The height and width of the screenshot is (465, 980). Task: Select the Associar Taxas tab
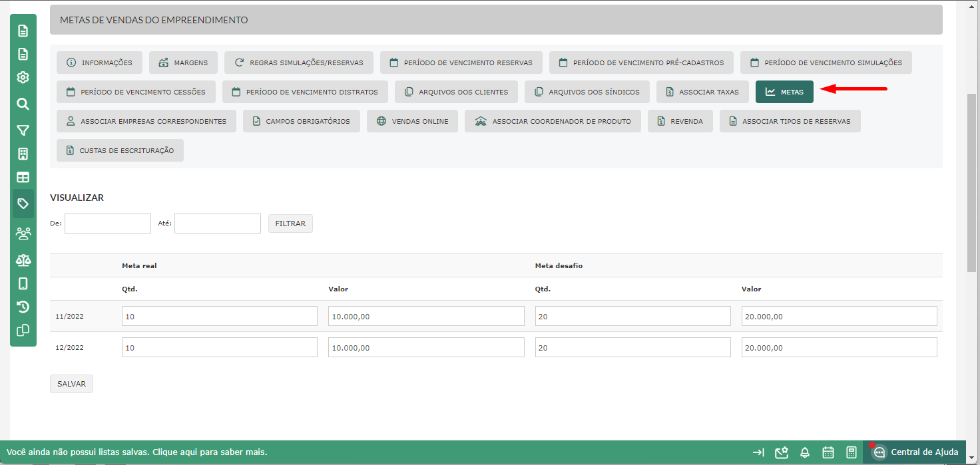702,92
